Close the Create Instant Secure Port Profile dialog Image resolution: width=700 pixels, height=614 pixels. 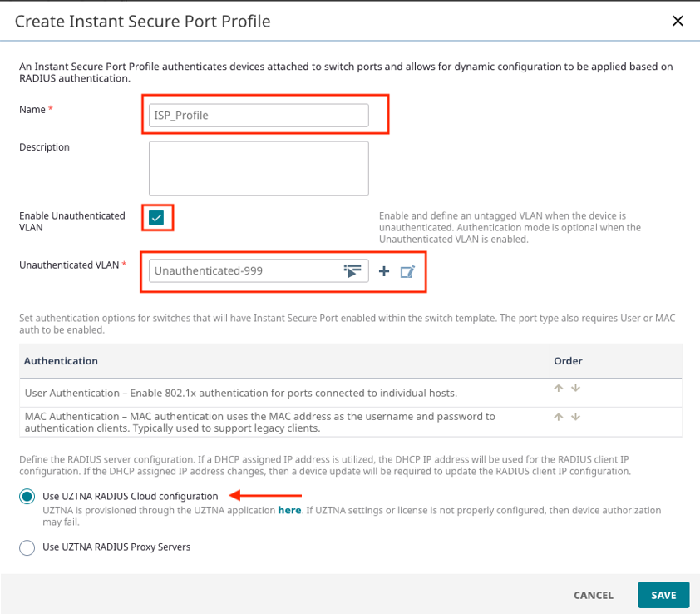coord(678,21)
